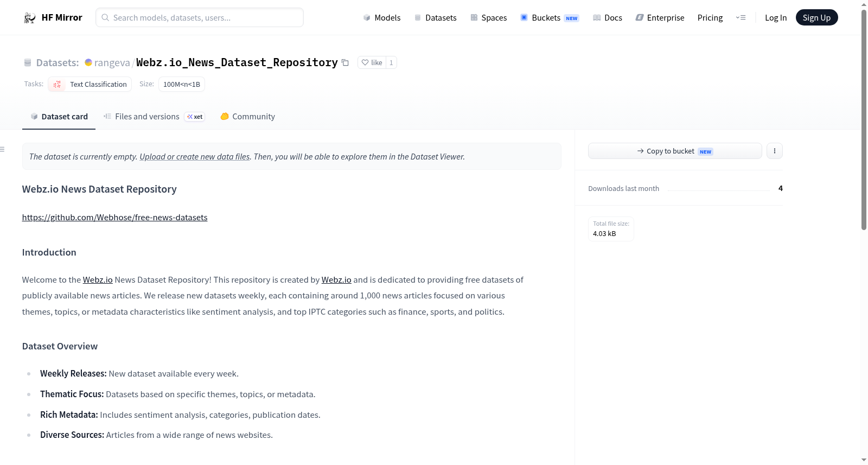Click the Sign Up button
This screenshot has width=868, height=465.
tap(816, 17)
